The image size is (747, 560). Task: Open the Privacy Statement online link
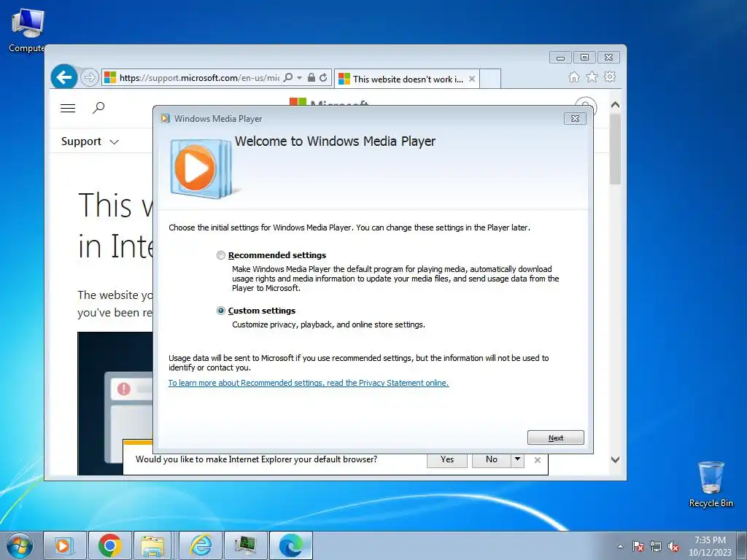click(309, 383)
